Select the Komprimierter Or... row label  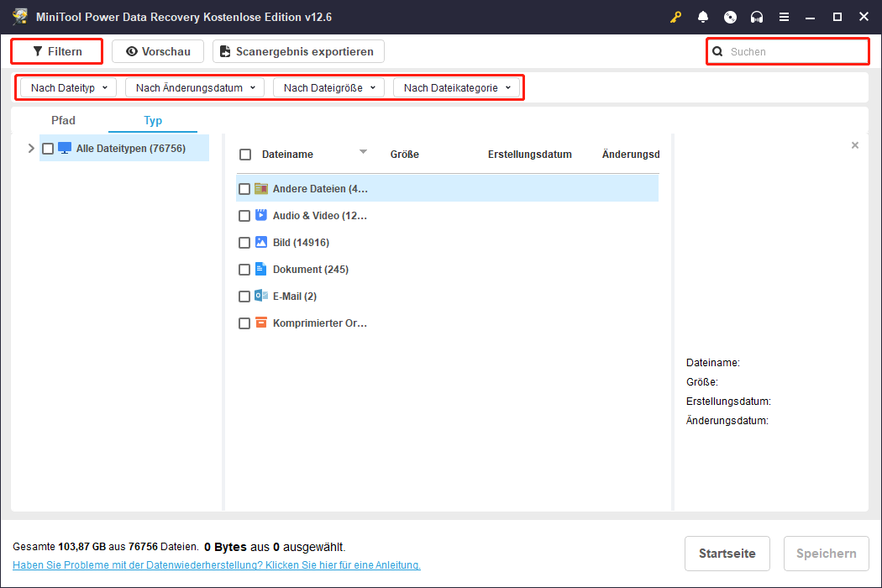(319, 323)
